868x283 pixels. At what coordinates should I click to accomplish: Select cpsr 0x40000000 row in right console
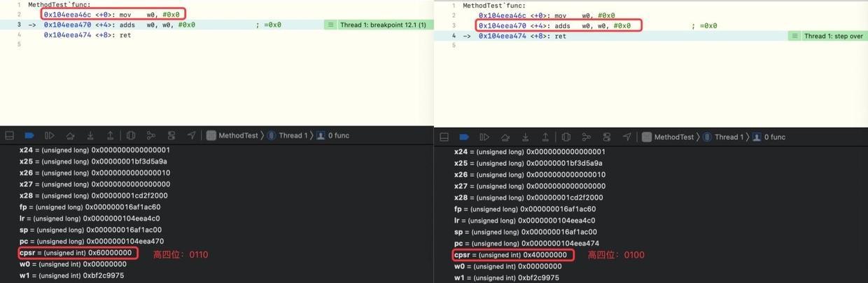510,255
